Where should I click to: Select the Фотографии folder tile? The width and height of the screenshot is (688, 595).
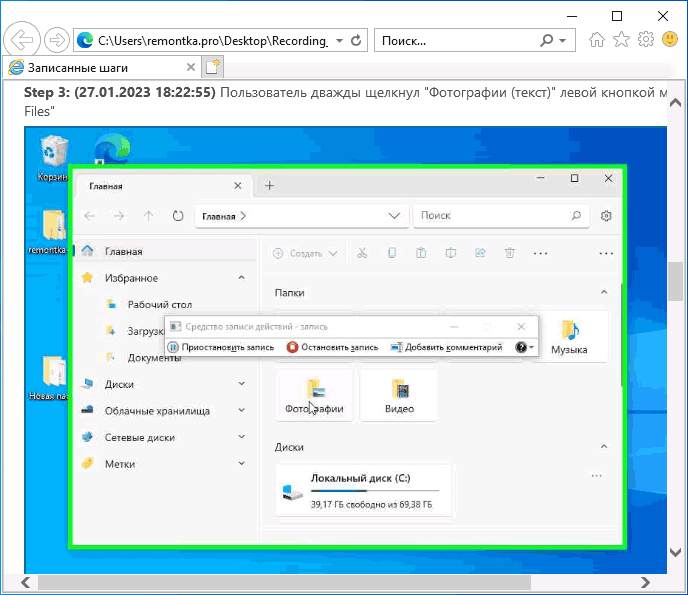coord(314,395)
